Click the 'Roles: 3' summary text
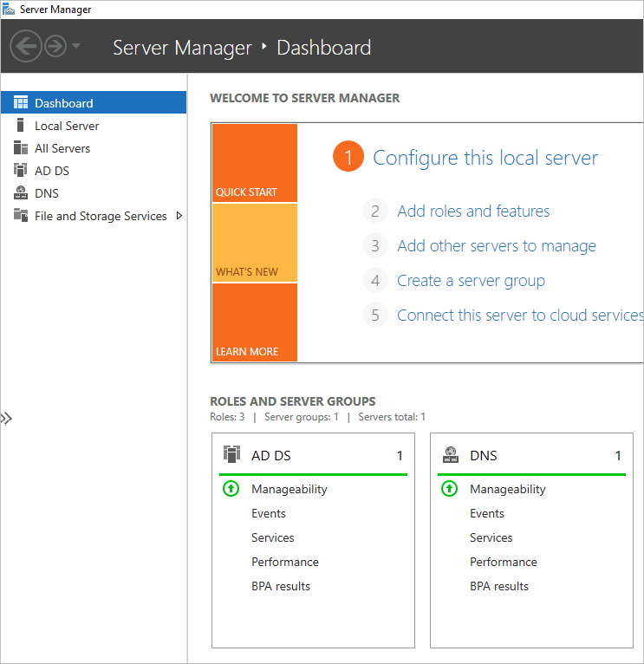The width and height of the screenshot is (644, 664). coord(227,417)
